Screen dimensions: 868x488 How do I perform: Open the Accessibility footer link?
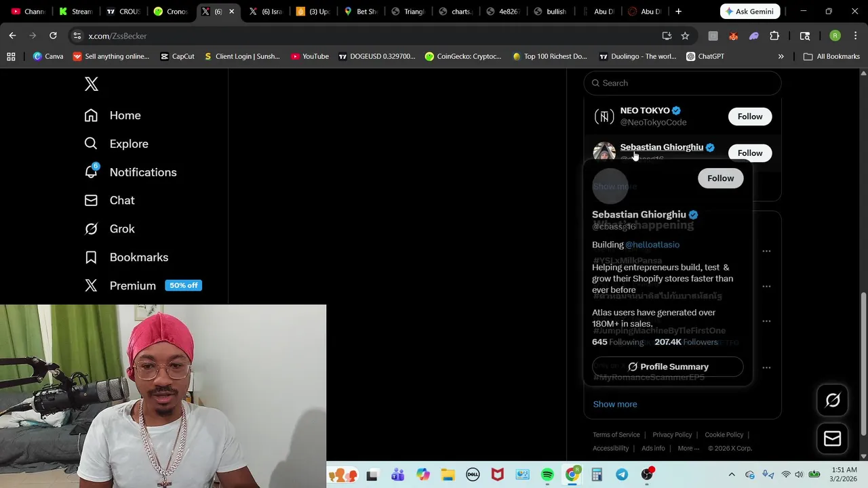click(x=611, y=448)
